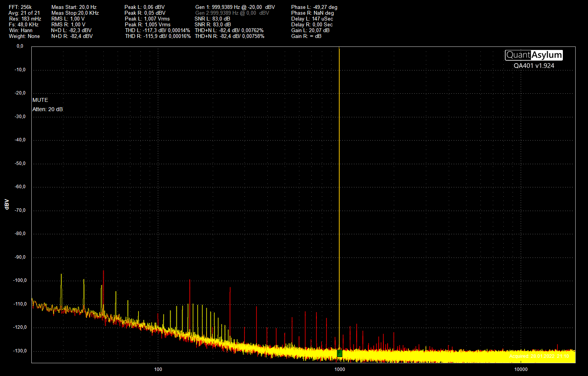Click the 'Peak R: 1,005 Vrms' value
Viewport: 588px width, 376px height.
tap(148, 25)
